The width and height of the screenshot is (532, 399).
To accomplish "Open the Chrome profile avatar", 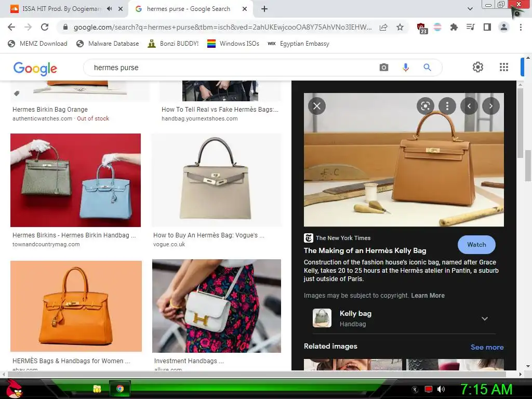I will coord(504,27).
